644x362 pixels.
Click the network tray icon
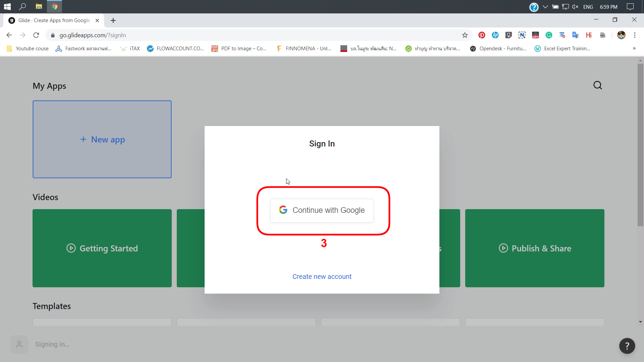coord(566,7)
